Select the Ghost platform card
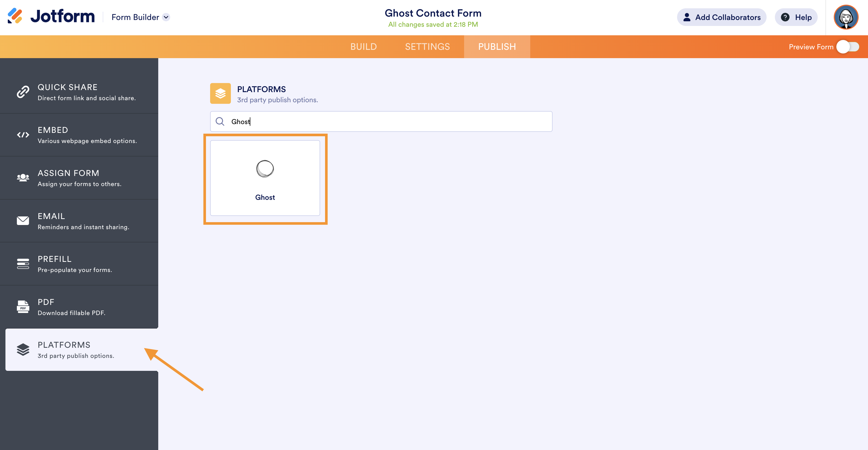 point(265,178)
